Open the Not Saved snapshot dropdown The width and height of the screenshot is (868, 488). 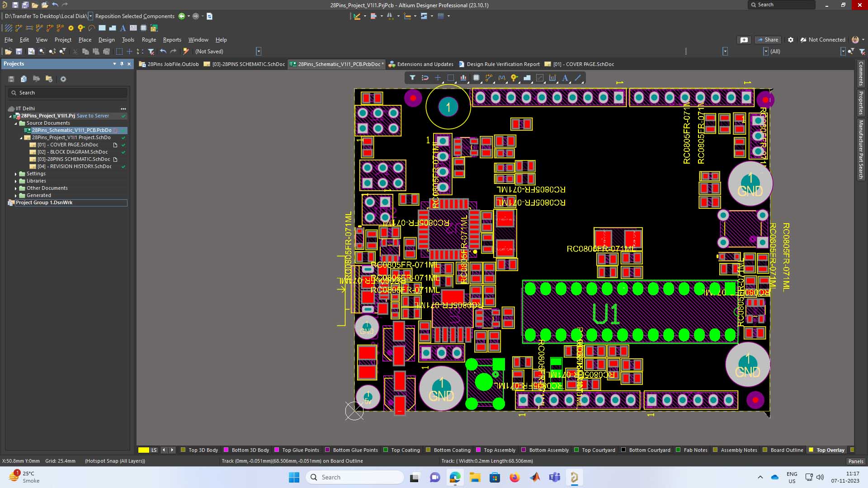click(x=259, y=52)
